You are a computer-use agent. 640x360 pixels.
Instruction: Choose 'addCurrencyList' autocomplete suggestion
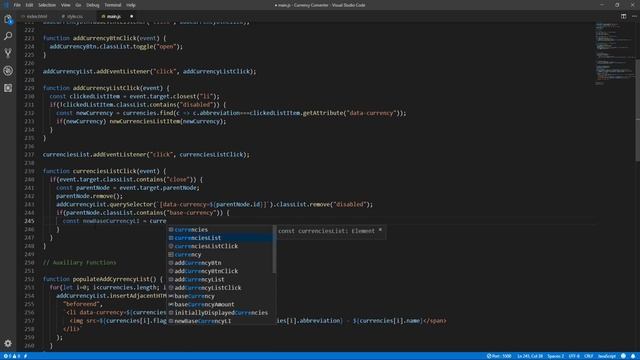(x=220, y=280)
